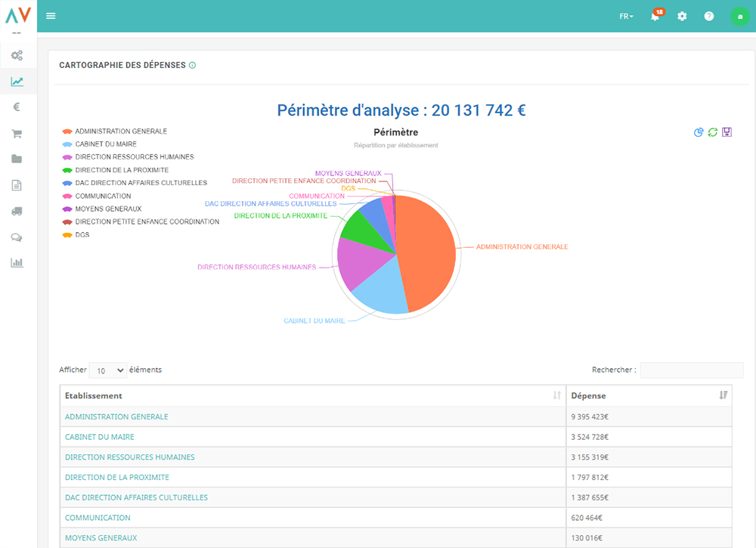Open the Afficher 10 éléments dropdown

108,370
